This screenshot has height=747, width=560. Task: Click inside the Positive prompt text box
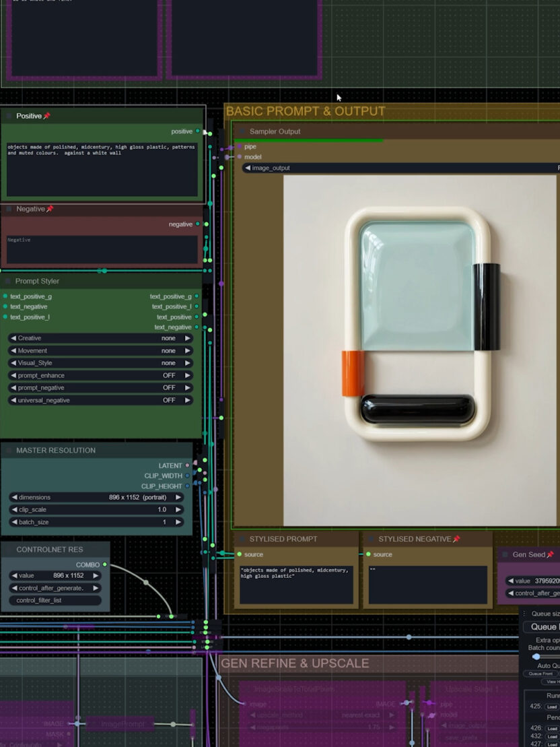[x=102, y=168]
